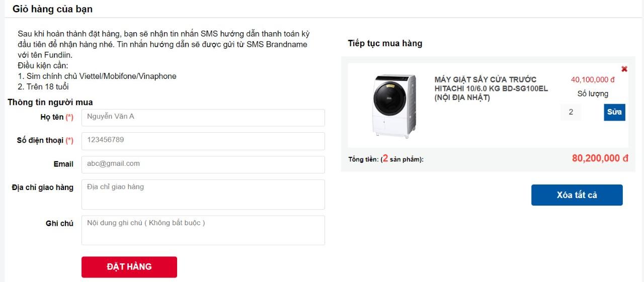Open the Hitachi washing machine thumbnail
The height and width of the screenshot is (282, 644).
(394, 106)
